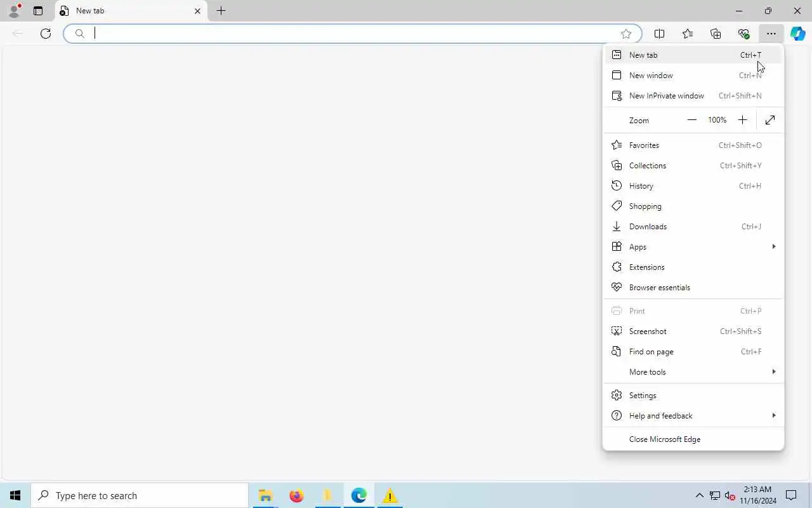Viewport: 812px width, 508px height.
Task: Select New tab menu item
Action: pos(693,55)
